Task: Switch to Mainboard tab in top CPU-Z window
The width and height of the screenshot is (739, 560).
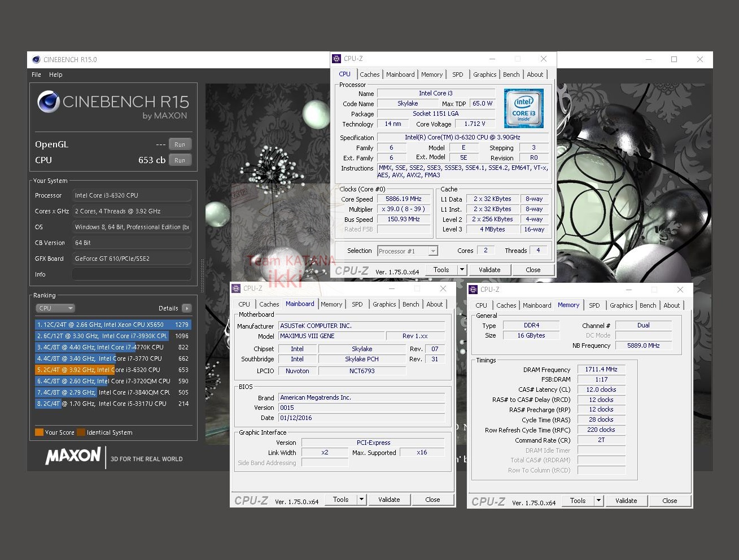Action: [x=400, y=75]
